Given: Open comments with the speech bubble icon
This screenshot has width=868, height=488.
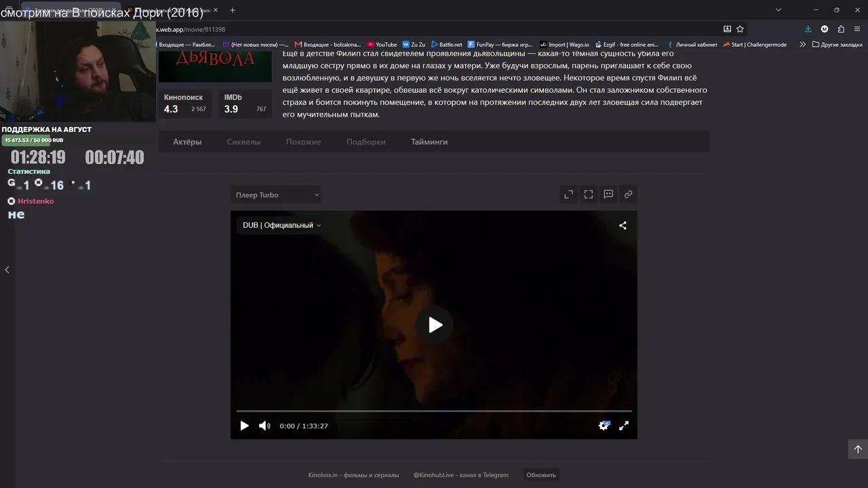Looking at the screenshot, I should pyautogui.click(x=608, y=195).
